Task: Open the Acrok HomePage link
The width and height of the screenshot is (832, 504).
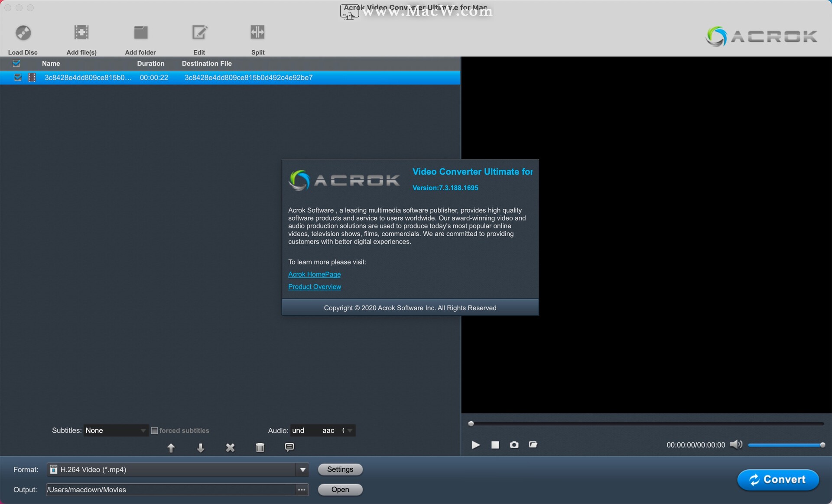Action: click(x=315, y=274)
